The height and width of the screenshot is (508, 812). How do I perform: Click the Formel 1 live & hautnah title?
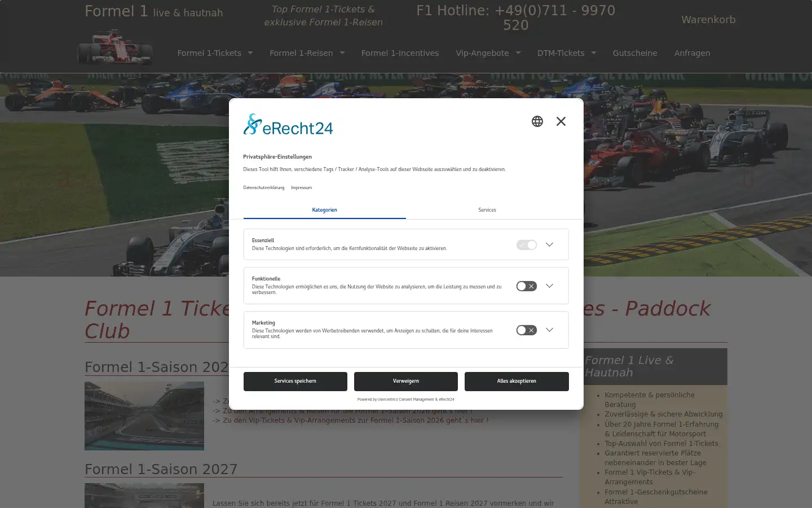(154, 12)
